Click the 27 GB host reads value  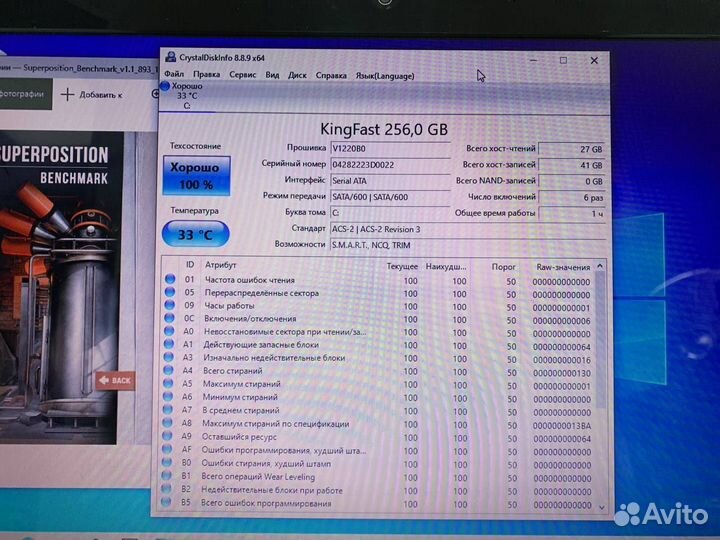pyautogui.click(x=572, y=149)
